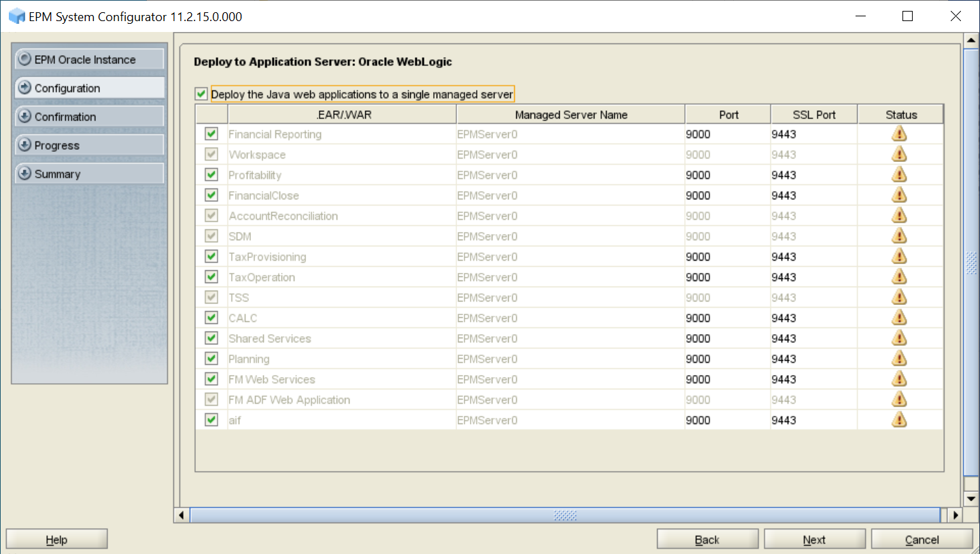
Task: Click Next to continue configuration
Action: (814, 539)
